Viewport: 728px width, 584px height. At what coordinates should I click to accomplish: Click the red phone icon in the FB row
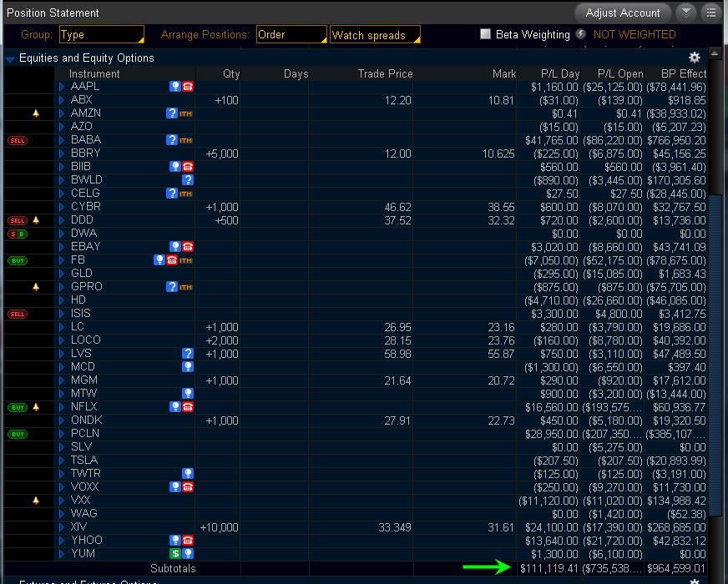172,260
